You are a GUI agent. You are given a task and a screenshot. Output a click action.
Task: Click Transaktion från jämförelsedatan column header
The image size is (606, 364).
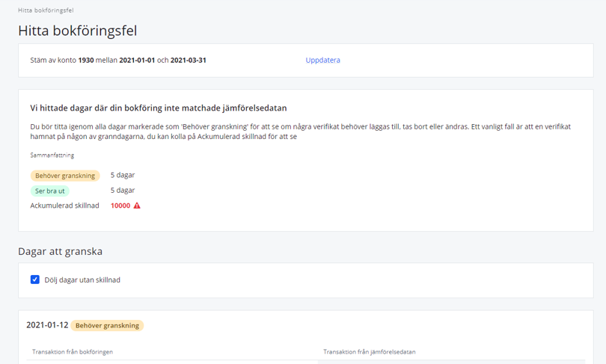click(369, 351)
